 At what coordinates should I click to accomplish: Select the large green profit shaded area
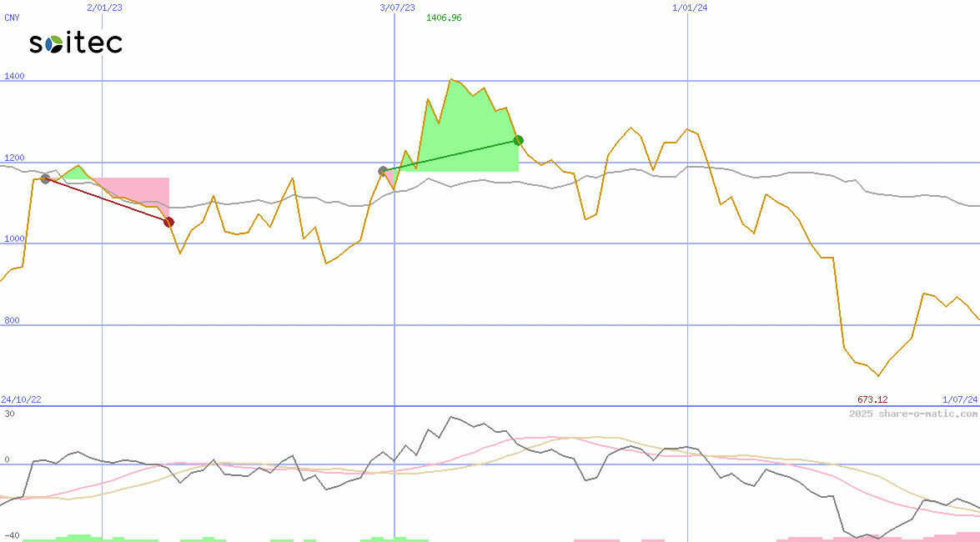point(467,133)
